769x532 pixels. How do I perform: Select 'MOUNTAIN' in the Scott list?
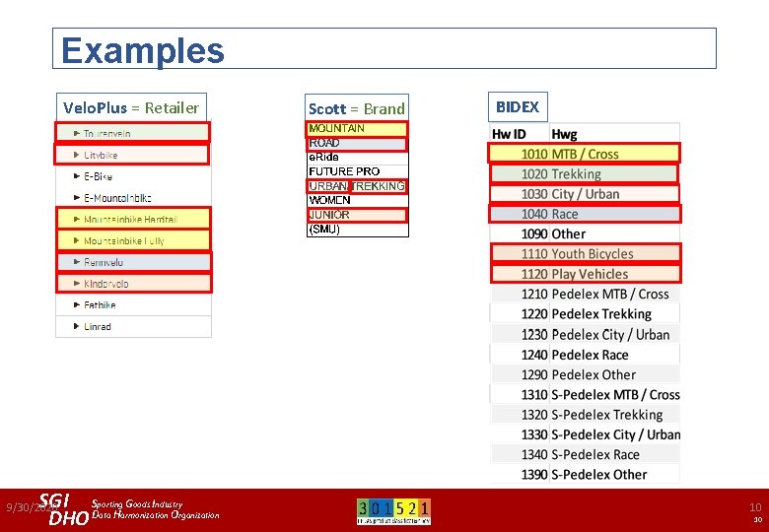[336, 128]
